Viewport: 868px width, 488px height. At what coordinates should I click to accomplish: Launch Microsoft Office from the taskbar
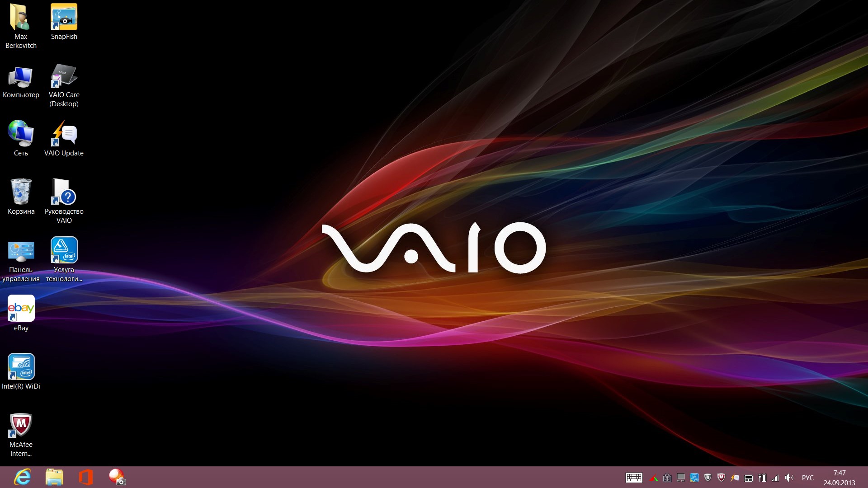[85, 477]
